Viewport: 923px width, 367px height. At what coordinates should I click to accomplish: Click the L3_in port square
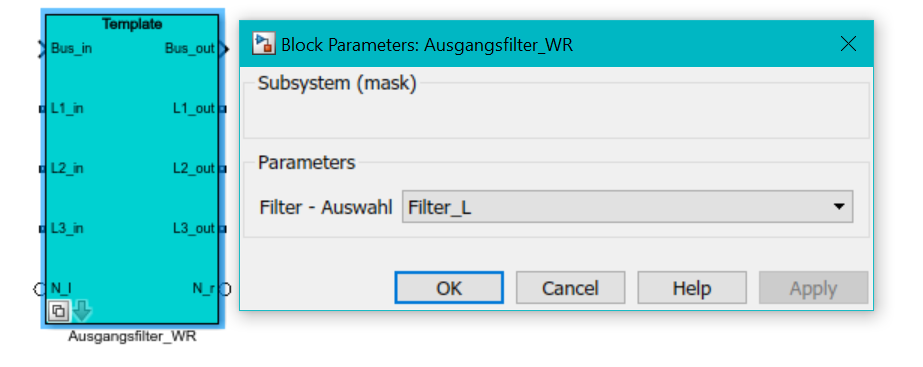[x=42, y=229]
